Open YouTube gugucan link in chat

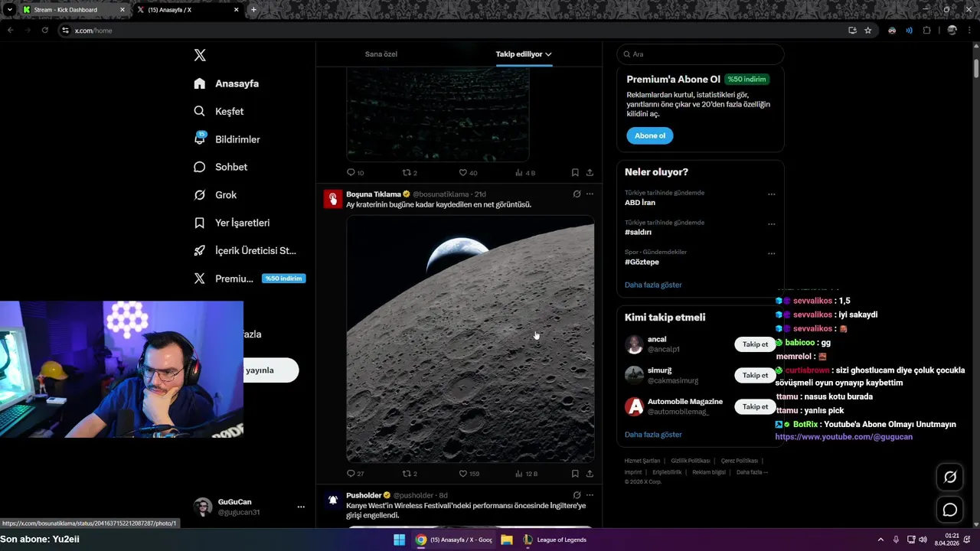pyautogui.click(x=844, y=437)
